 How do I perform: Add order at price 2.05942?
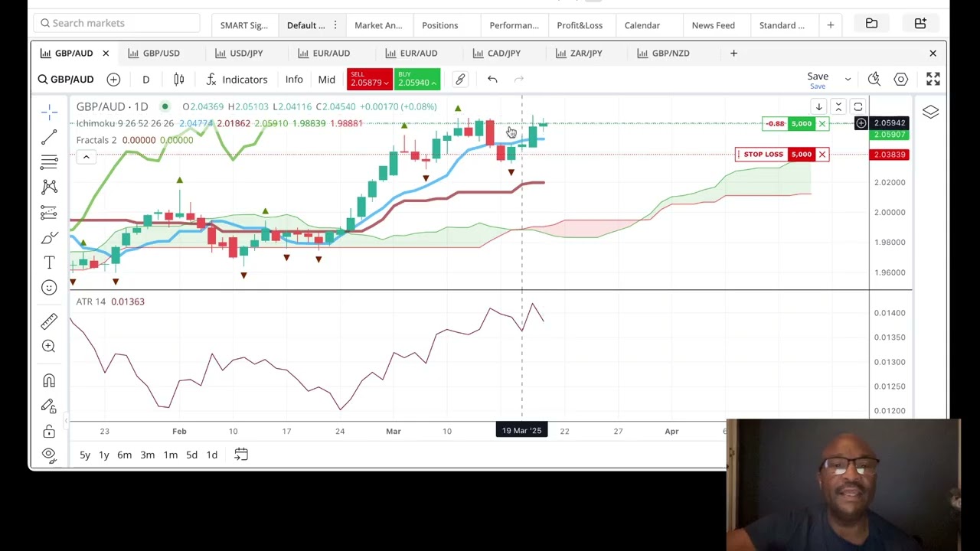861,123
